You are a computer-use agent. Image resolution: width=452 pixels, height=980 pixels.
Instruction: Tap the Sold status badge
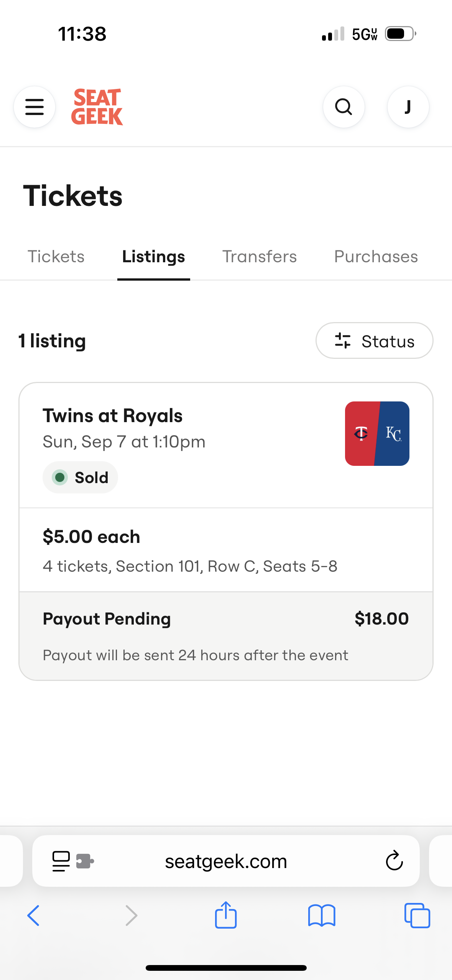80,478
